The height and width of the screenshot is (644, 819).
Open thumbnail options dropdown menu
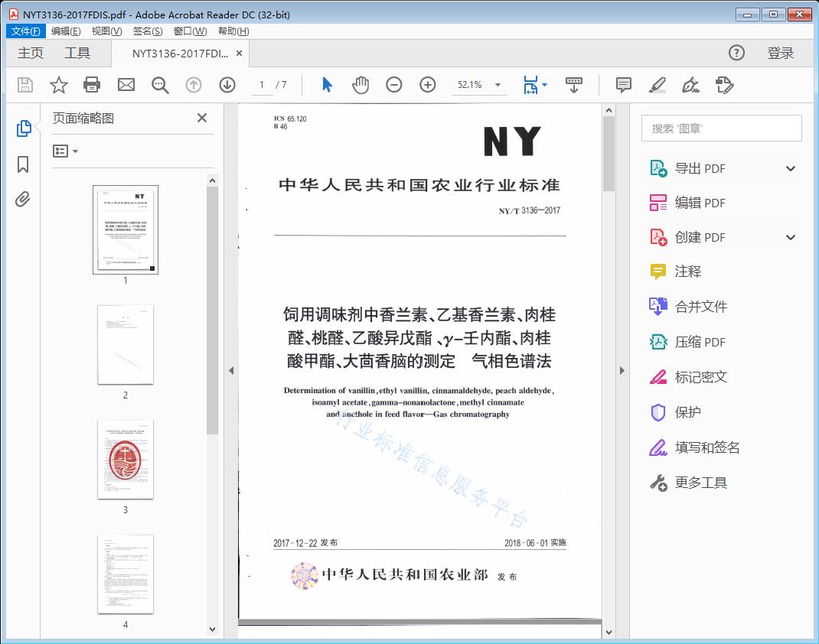coord(66,151)
